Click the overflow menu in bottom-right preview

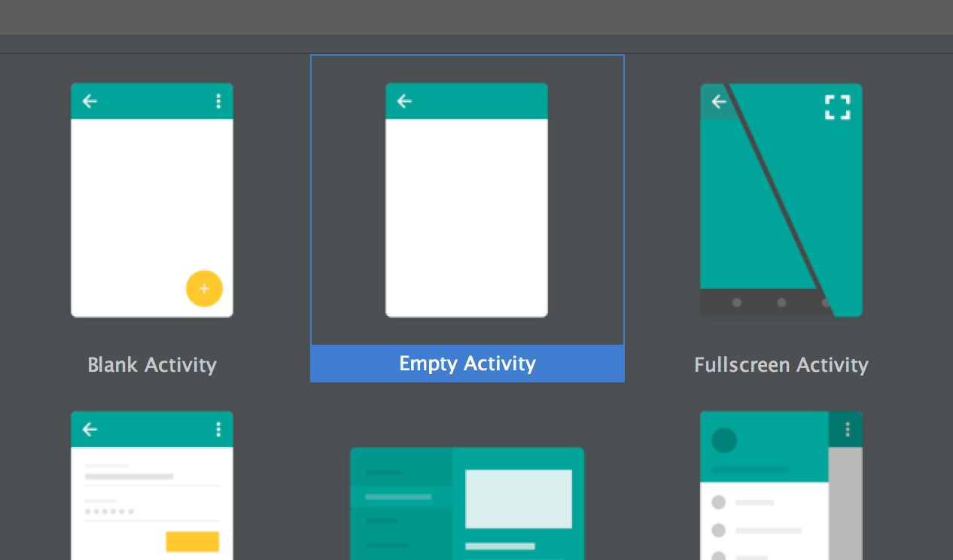coord(847,429)
